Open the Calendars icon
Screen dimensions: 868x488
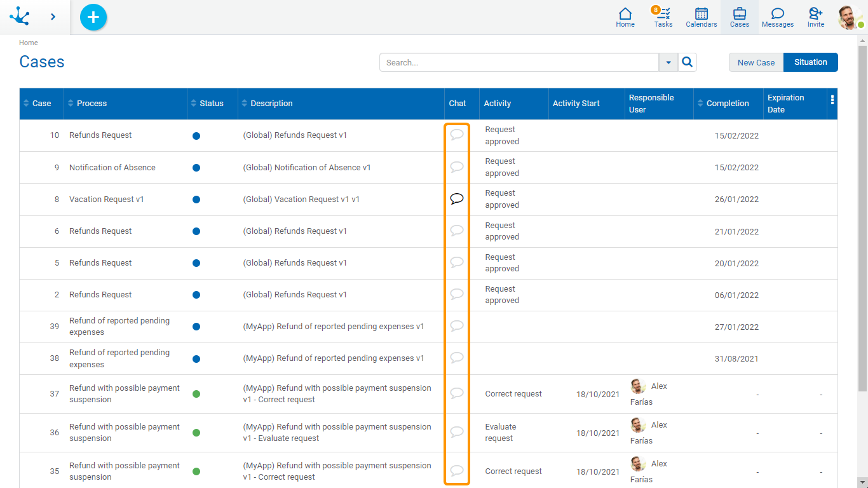click(702, 17)
